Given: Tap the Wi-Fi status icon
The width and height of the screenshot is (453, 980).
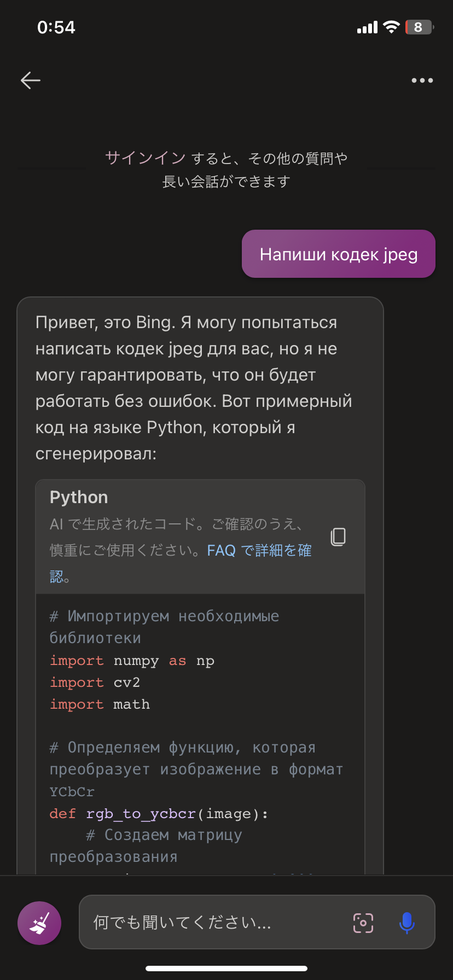Looking at the screenshot, I should [x=391, y=27].
